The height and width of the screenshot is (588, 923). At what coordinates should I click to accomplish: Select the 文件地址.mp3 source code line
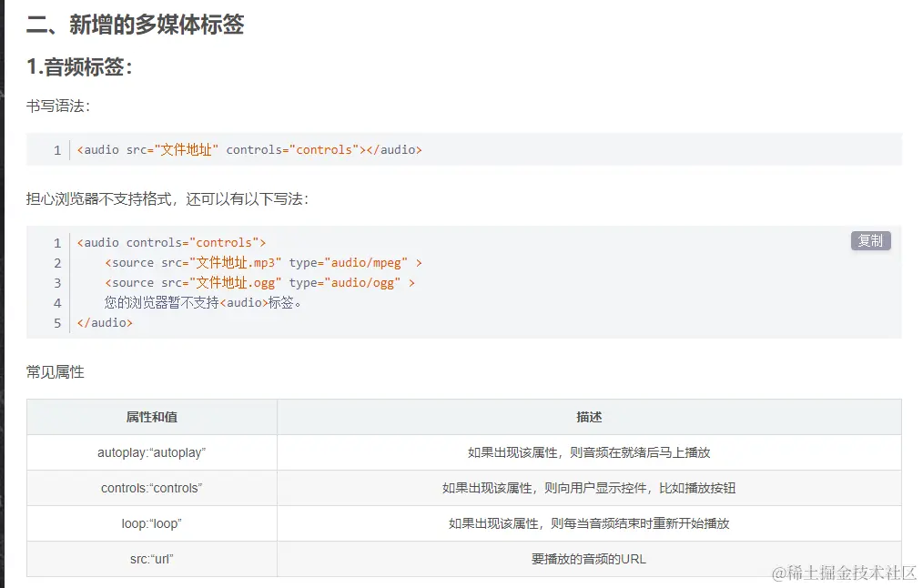[263, 263]
